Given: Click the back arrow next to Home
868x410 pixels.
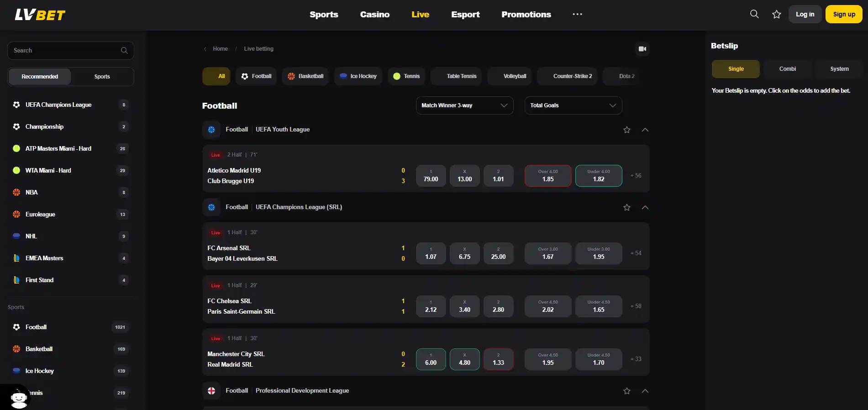Looking at the screenshot, I should pyautogui.click(x=205, y=49).
